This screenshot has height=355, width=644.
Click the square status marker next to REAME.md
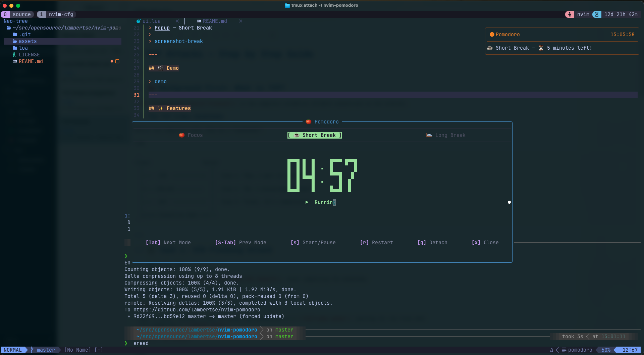point(117,61)
